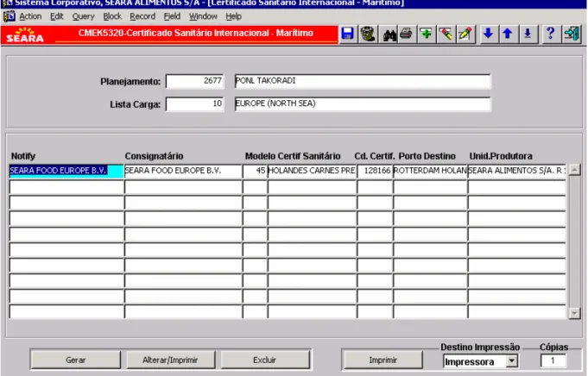
Task: Click the Cópias input field
Action: coord(553,361)
